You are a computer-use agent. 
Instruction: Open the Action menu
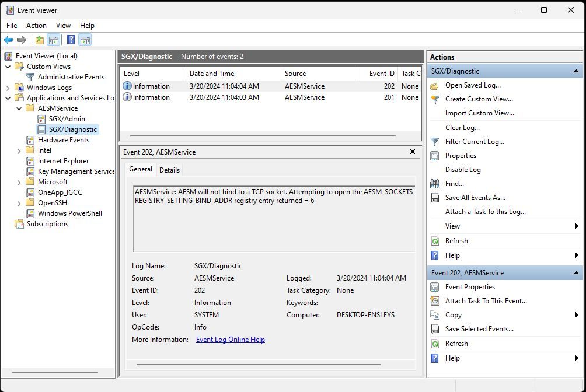pos(36,26)
